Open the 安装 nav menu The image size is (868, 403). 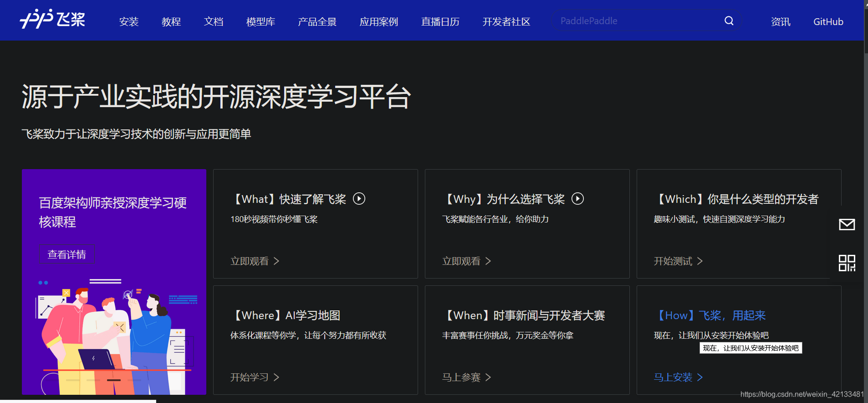tap(129, 21)
